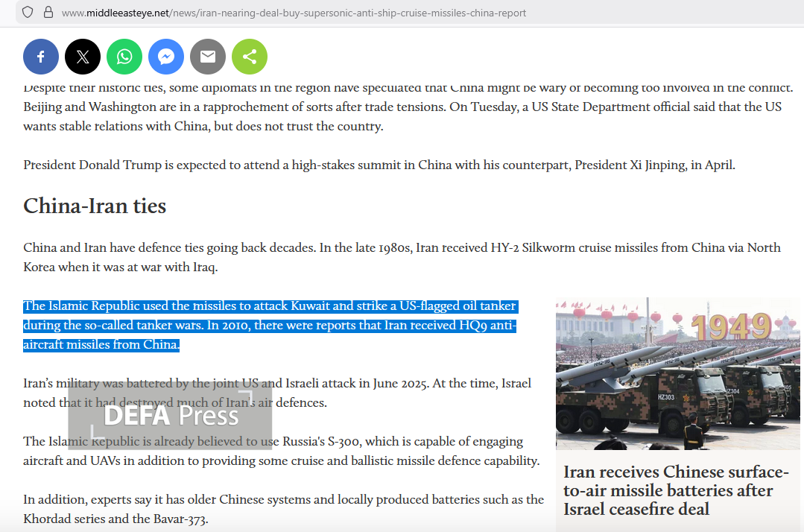Click the padlock site security icon
804x532 pixels.
click(48, 13)
